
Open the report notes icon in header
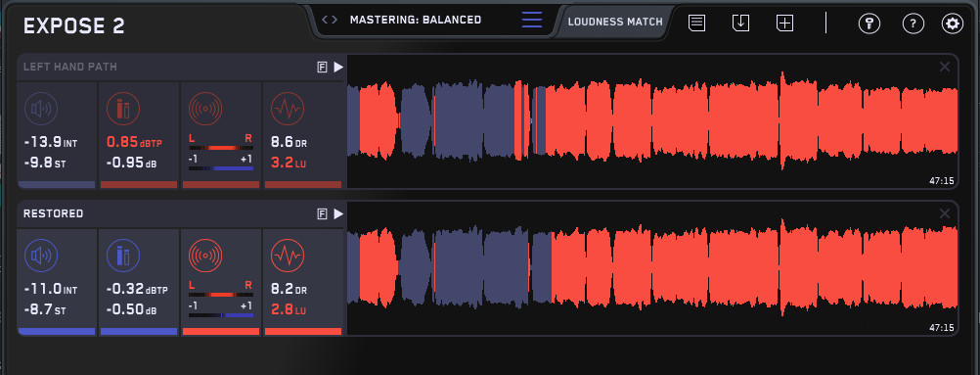(x=697, y=23)
